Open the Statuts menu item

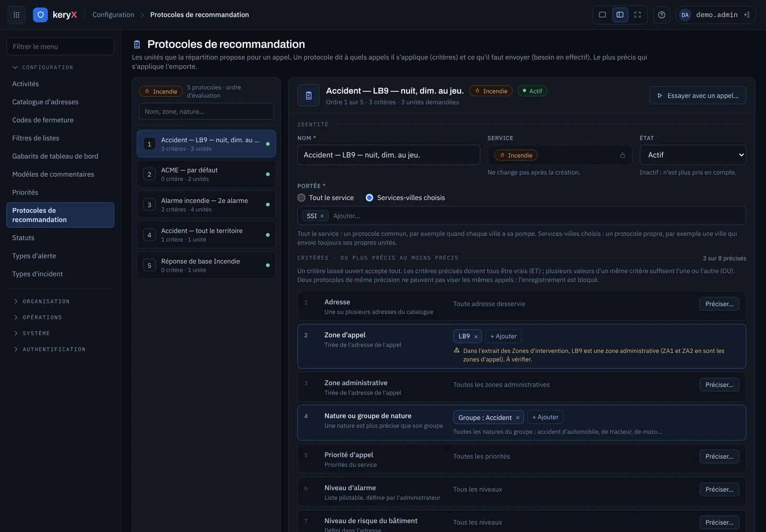(x=60, y=238)
